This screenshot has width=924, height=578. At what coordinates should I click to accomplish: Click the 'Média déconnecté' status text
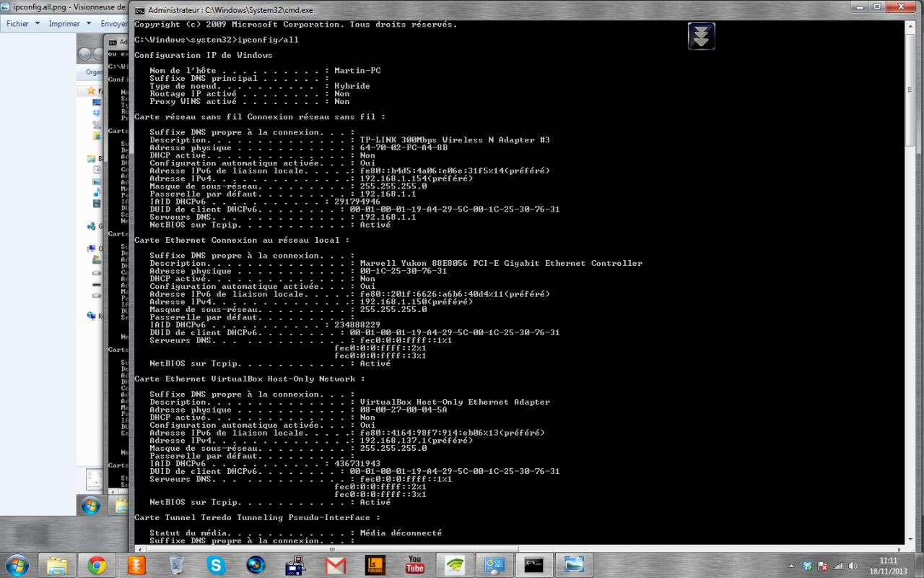tap(401, 533)
